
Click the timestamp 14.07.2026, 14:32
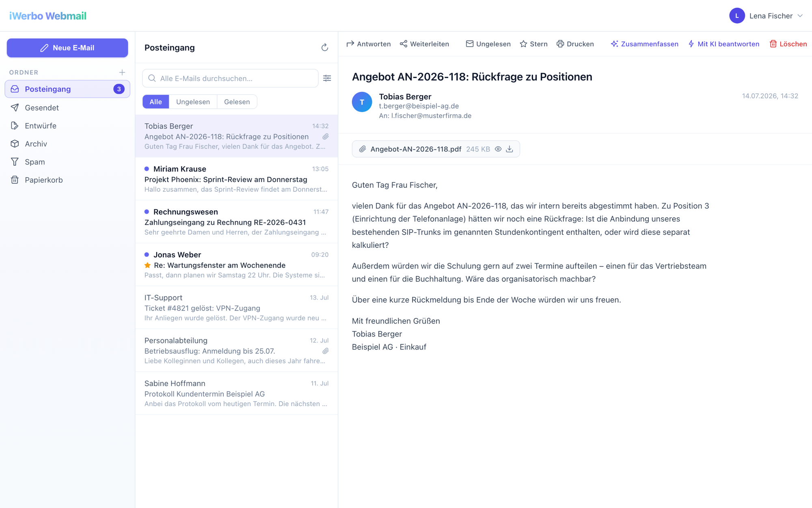[x=770, y=96]
